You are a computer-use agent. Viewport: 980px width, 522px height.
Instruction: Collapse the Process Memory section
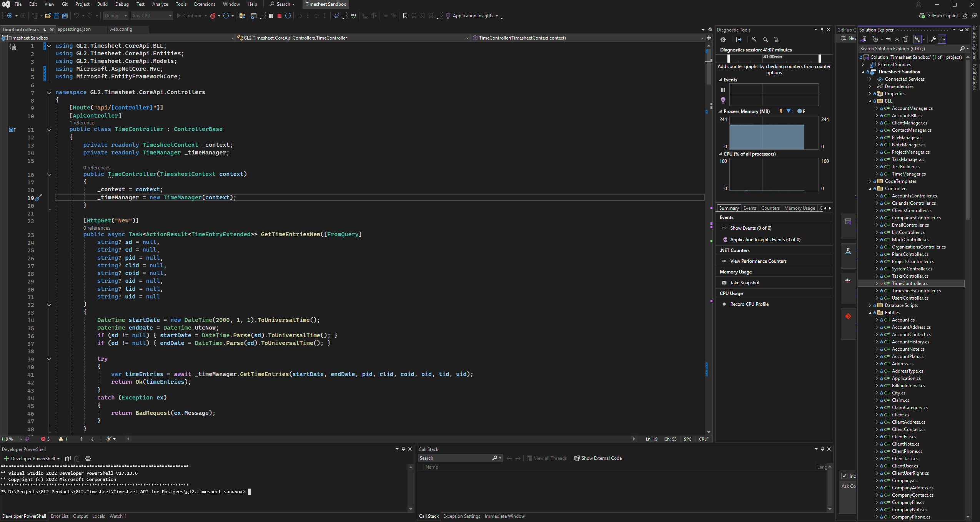720,111
